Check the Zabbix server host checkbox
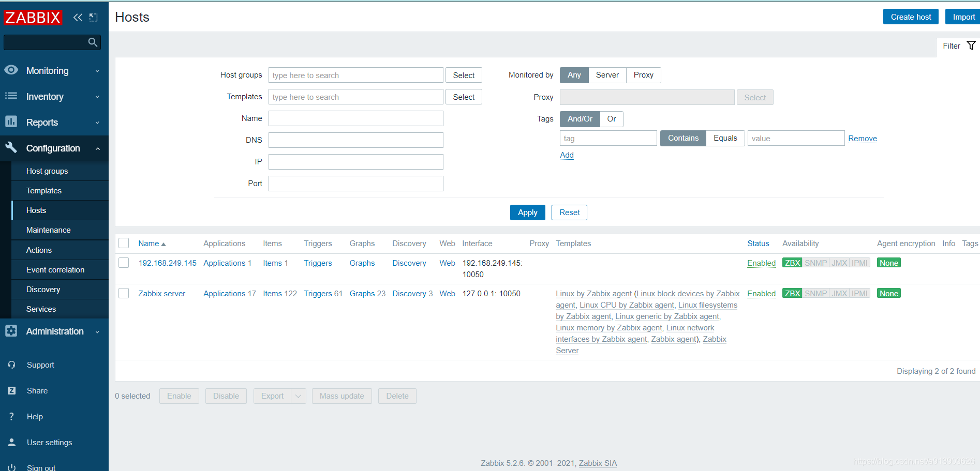980x471 pixels. point(124,293)
